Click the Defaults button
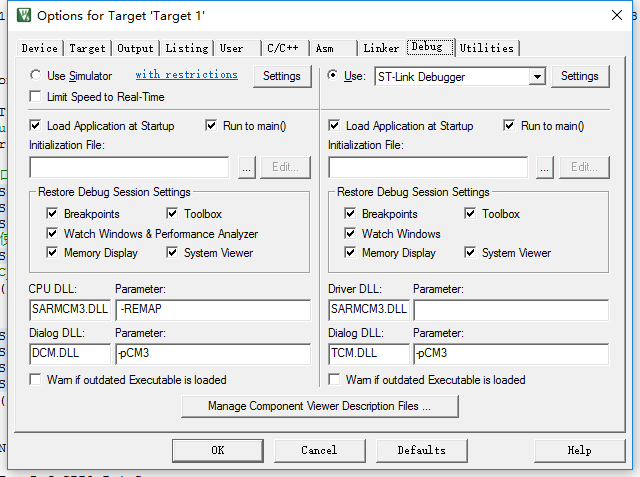Viewport: 640px width, 477px height. pyautogui.click(x=421, y=450)
